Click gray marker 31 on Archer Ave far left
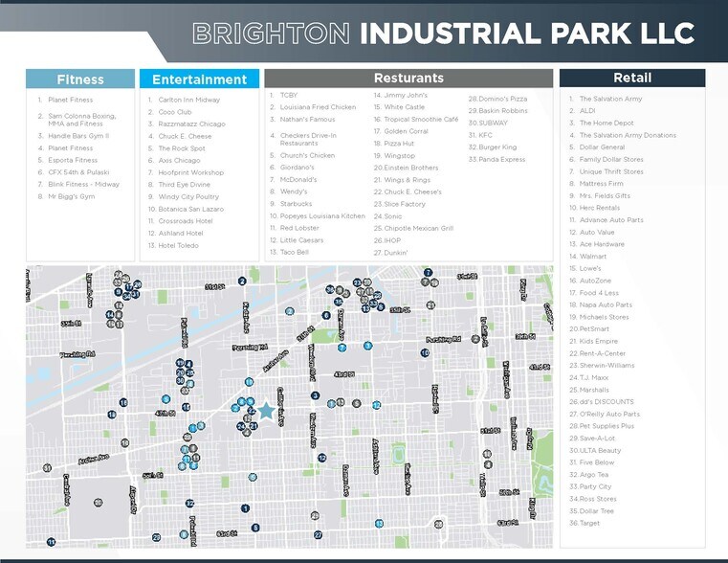Image resolution: width=728 pixels, height=563 pixels. point(47,468)
